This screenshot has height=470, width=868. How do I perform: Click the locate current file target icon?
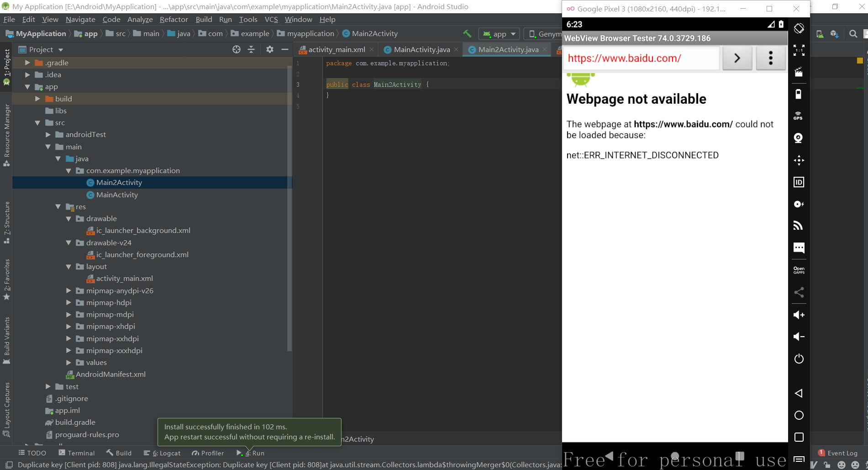tap(237, 49)
